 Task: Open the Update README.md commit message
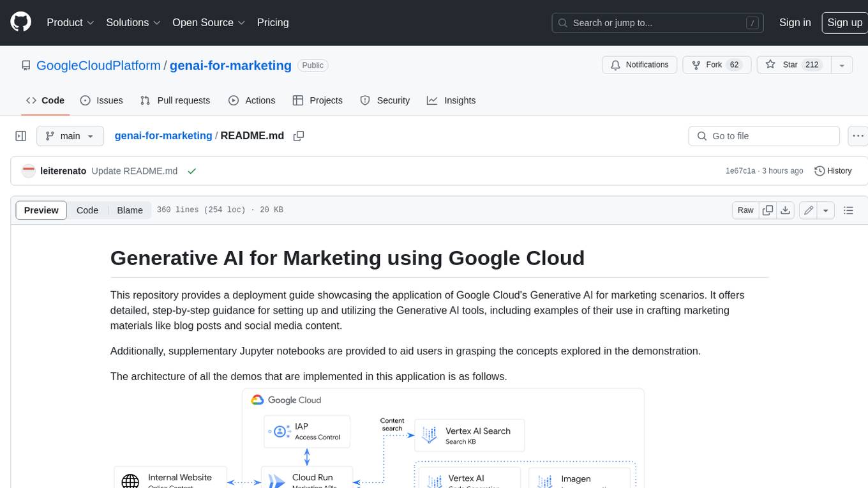pyautogui.click(x=135, y=171)
